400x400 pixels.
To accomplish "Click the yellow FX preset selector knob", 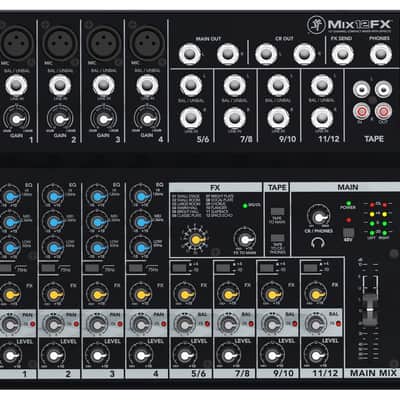I will (195, 239).
